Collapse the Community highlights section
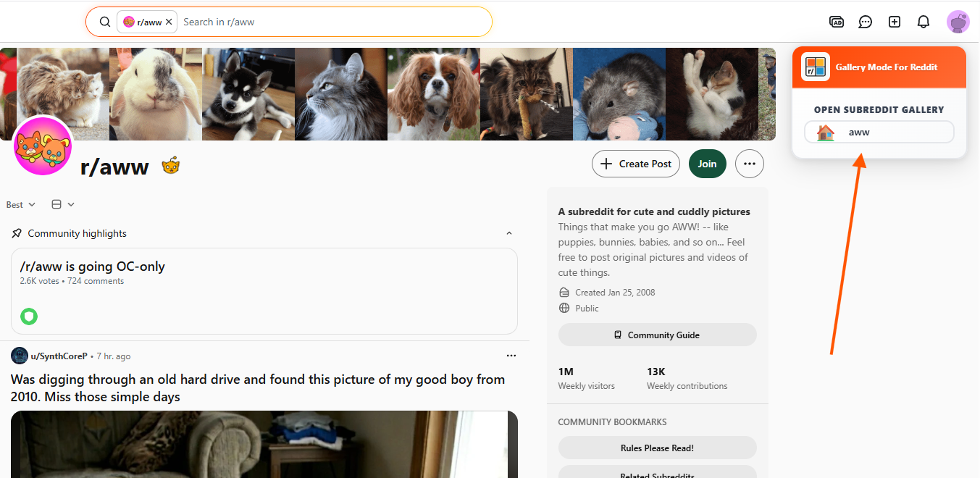The width and height of the screenshot is (980, 478). tap(509, 233)
